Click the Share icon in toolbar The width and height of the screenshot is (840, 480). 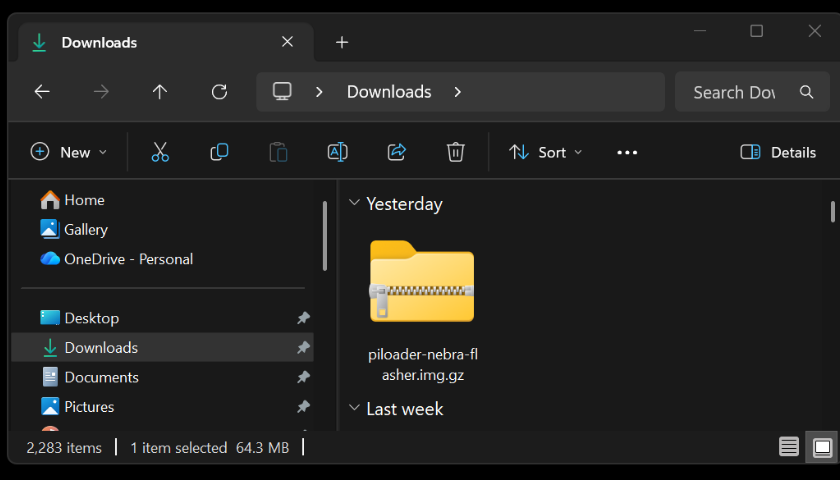(396, 152)
